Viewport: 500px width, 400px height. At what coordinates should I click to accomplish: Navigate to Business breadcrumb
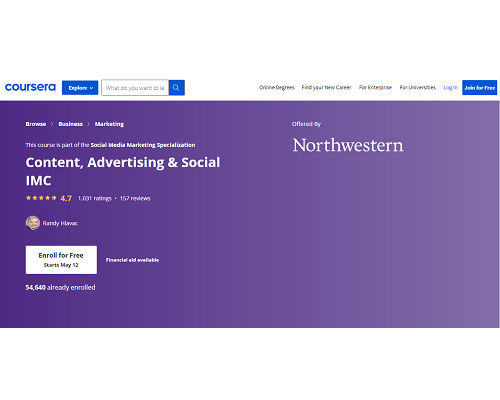(x=70, y=124)
